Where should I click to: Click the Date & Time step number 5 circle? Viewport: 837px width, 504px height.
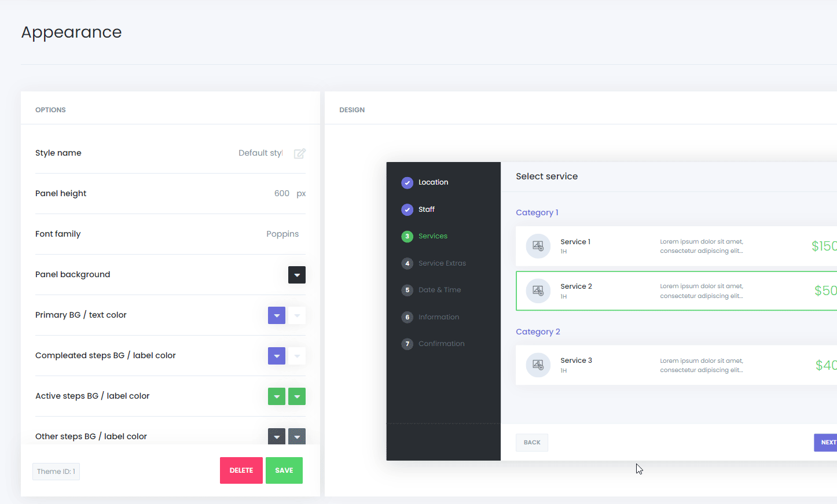408,290
